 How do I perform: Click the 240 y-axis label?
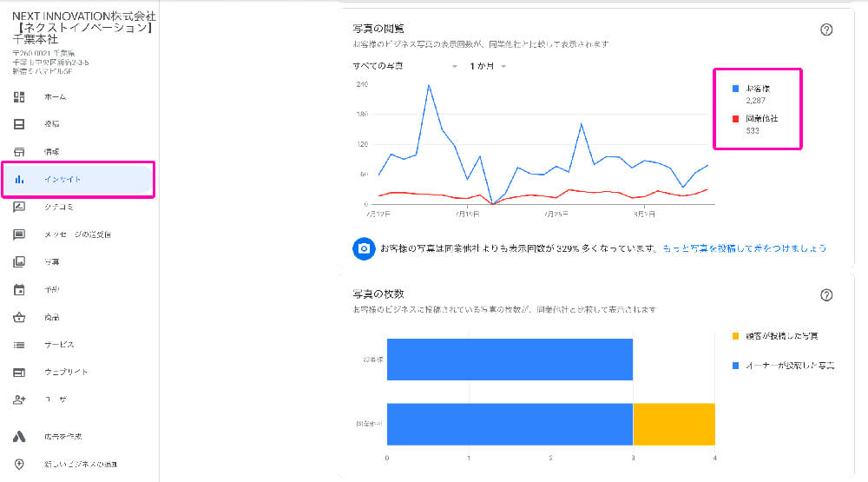click(x=362, y=84)
